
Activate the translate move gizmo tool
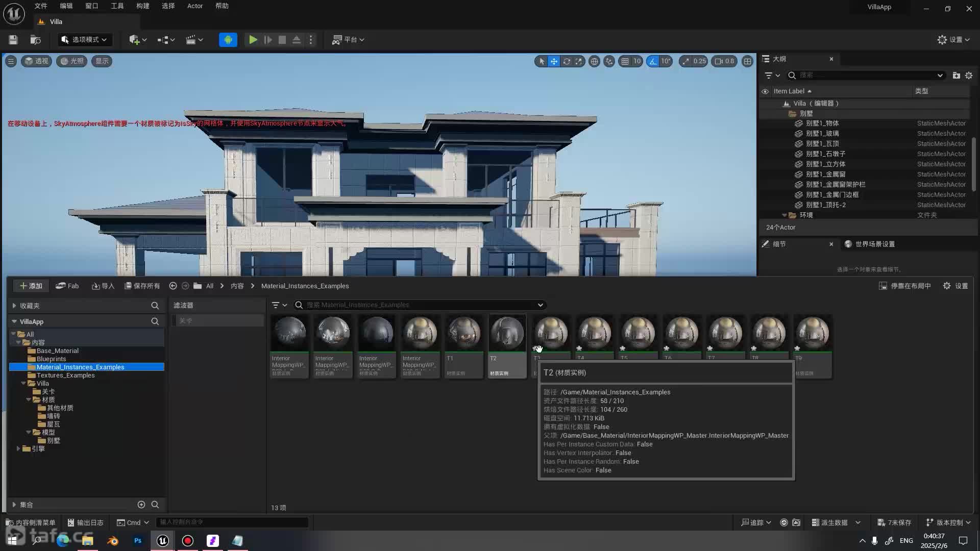pyautogui.click(x=554, y=61)
